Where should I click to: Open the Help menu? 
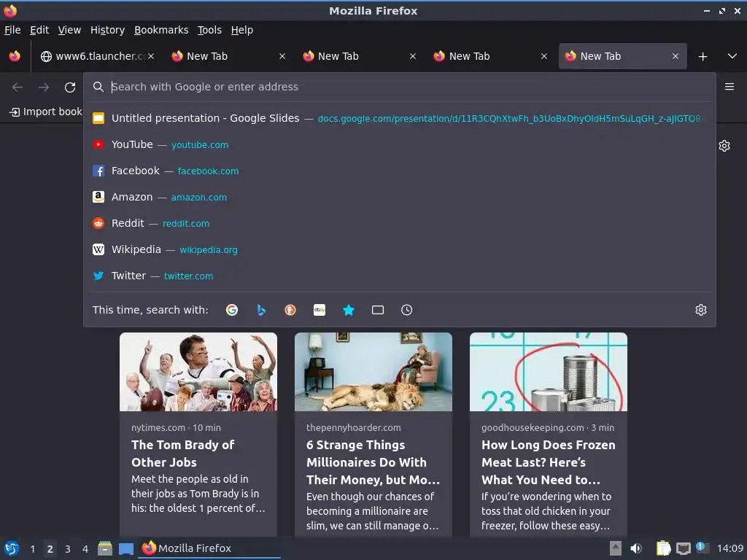pyautogui.click(x=242, y=30)
